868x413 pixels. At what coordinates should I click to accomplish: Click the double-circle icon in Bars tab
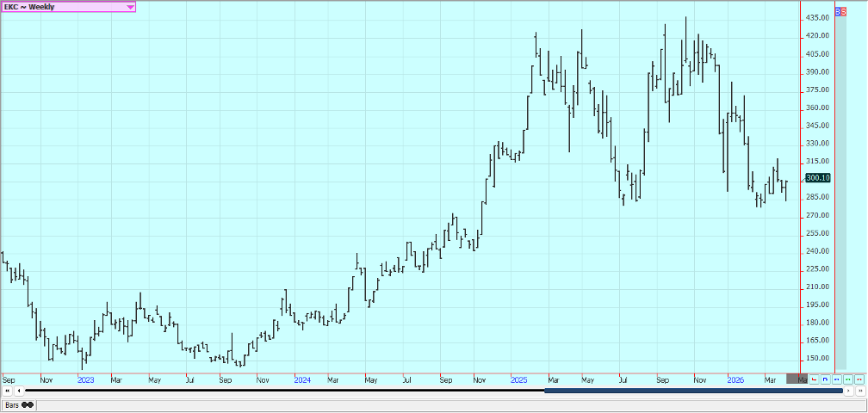(28, 404)
